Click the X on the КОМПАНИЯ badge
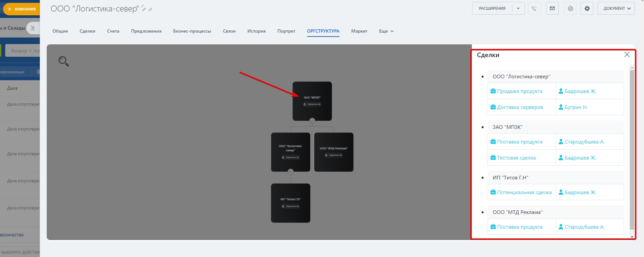644x257 pixels. [x=10, y=9]
